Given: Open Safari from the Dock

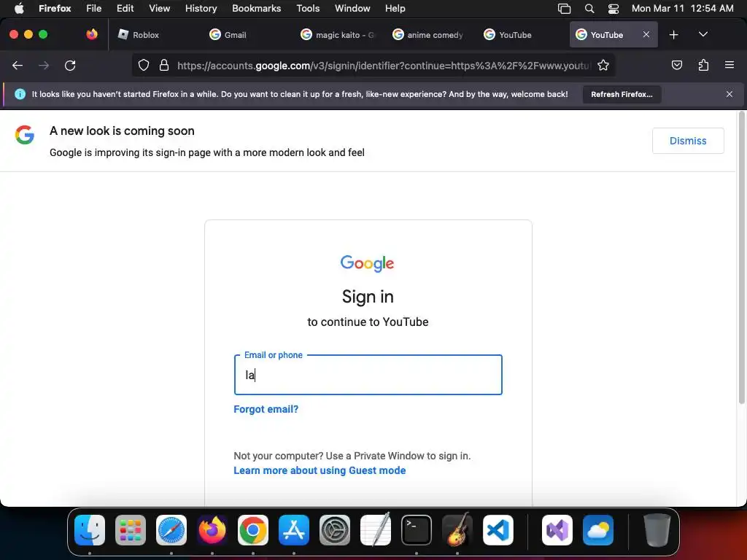Looking at the screenshot, I should tap(171, 530).
